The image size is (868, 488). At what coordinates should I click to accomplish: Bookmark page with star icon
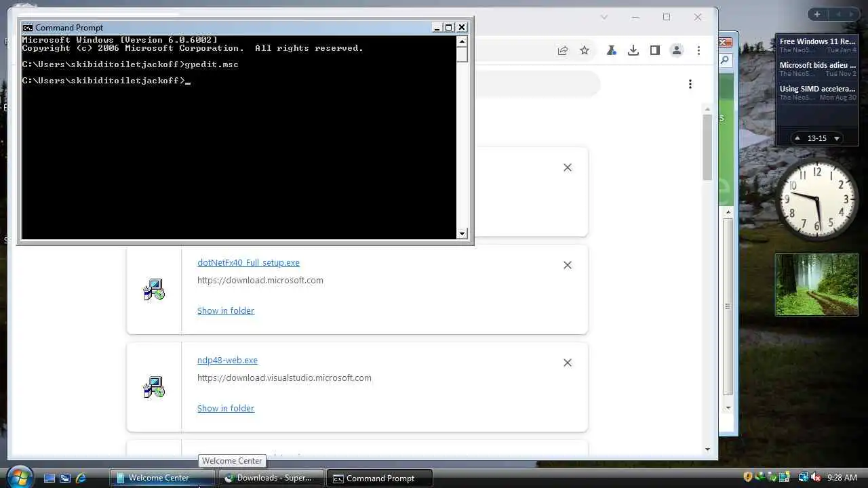tap(585, 50)
